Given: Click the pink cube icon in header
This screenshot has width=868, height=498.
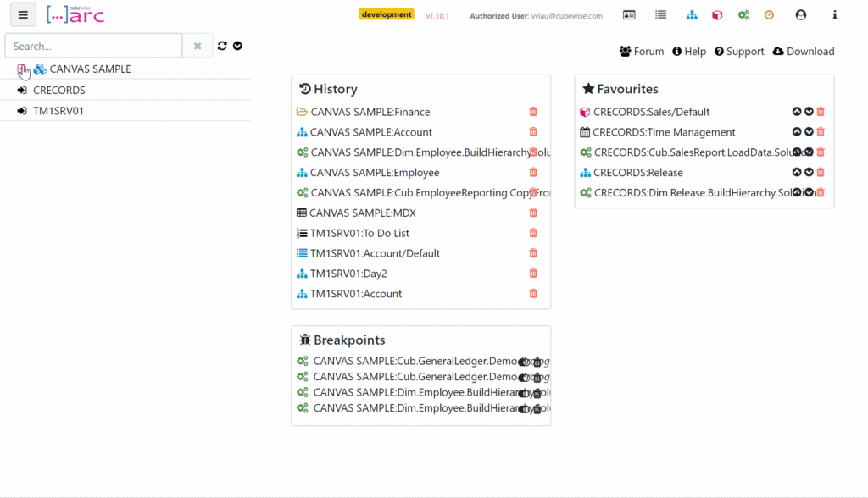Looking at the screenshot, I should (717, 15).
